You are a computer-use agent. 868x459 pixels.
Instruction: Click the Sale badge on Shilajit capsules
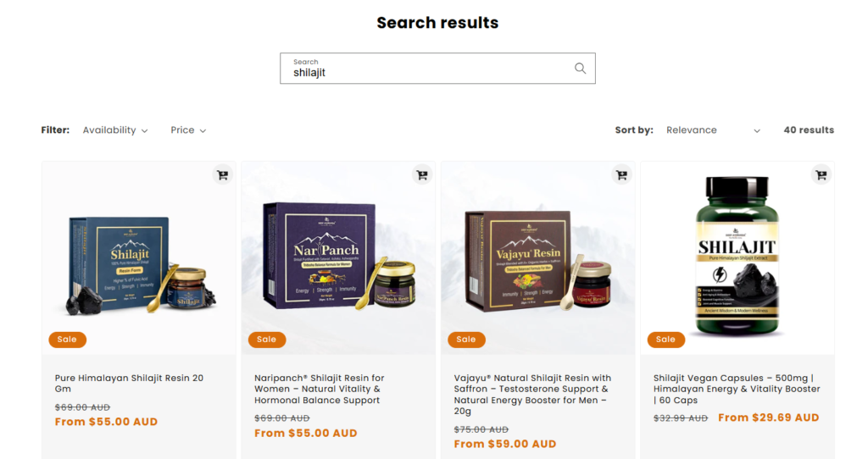(x=666, y=340)
